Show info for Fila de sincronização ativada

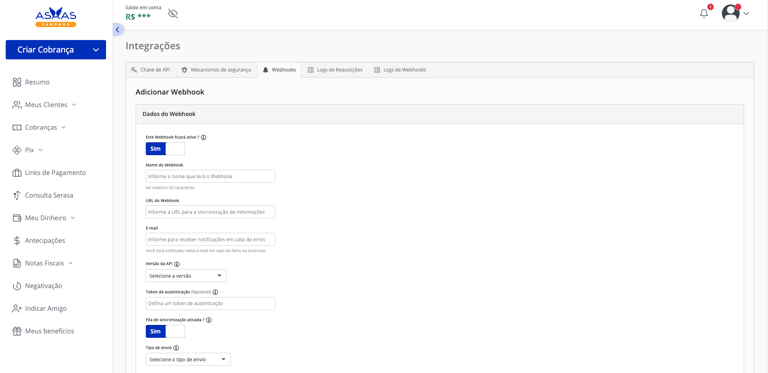pos(209,320)
